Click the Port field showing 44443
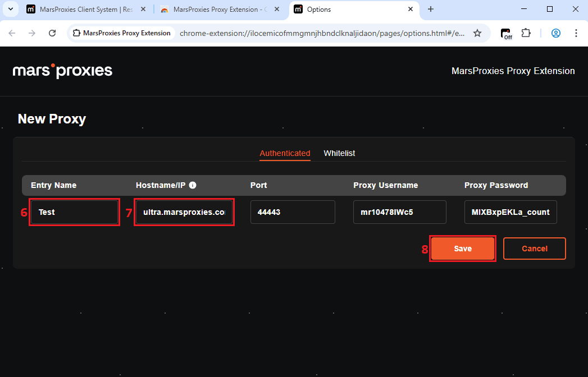This screenshot has height=377, width=588. coord(293,213)
